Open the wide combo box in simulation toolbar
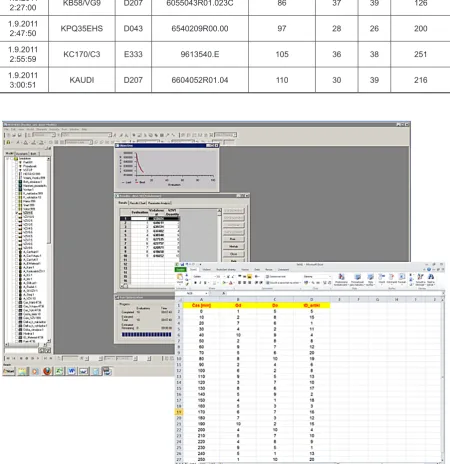Viewport: 450px width, 464px height. [87, 135]
